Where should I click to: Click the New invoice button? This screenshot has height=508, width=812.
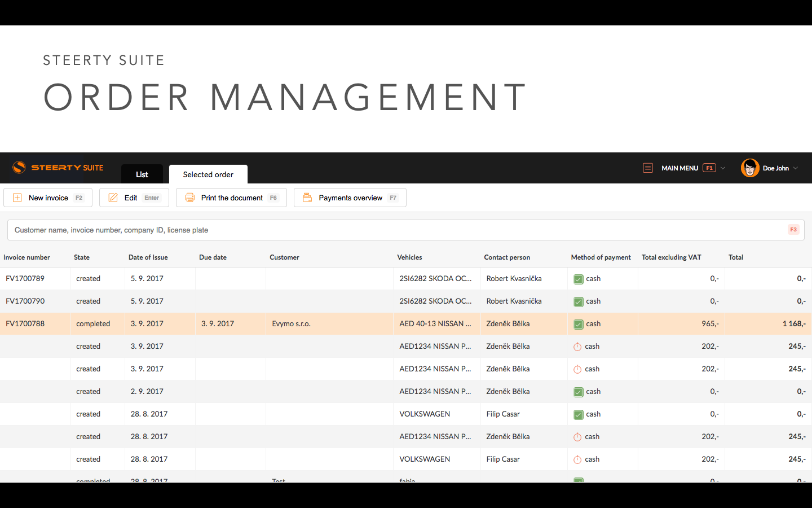click(48, 198)
